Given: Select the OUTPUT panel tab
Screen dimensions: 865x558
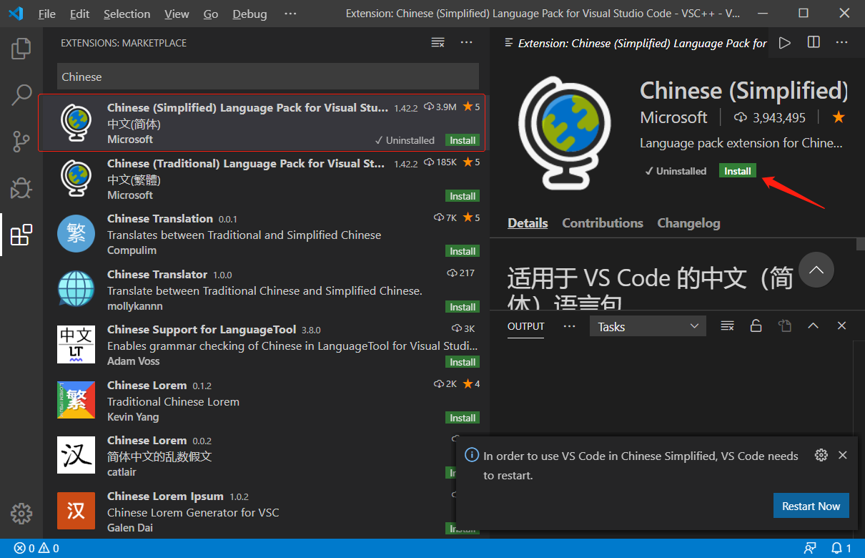Looking at the screenshot, I should [x=526, y=326].
